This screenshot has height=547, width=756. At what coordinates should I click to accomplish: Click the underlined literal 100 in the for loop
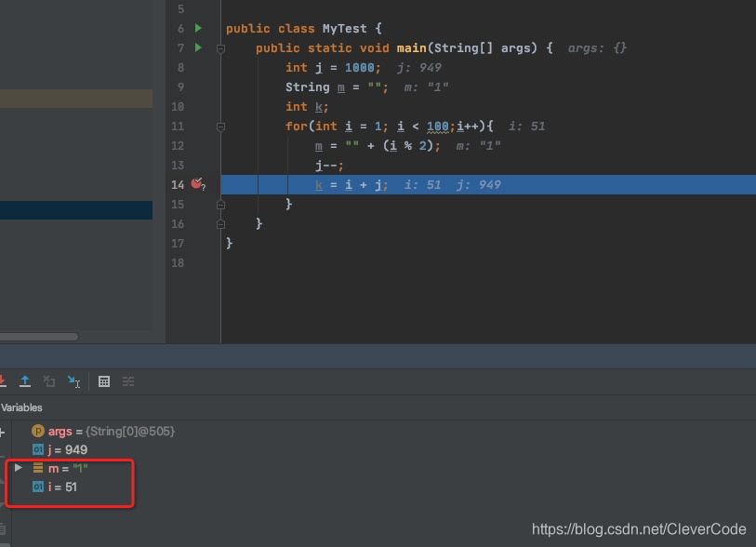437,127
